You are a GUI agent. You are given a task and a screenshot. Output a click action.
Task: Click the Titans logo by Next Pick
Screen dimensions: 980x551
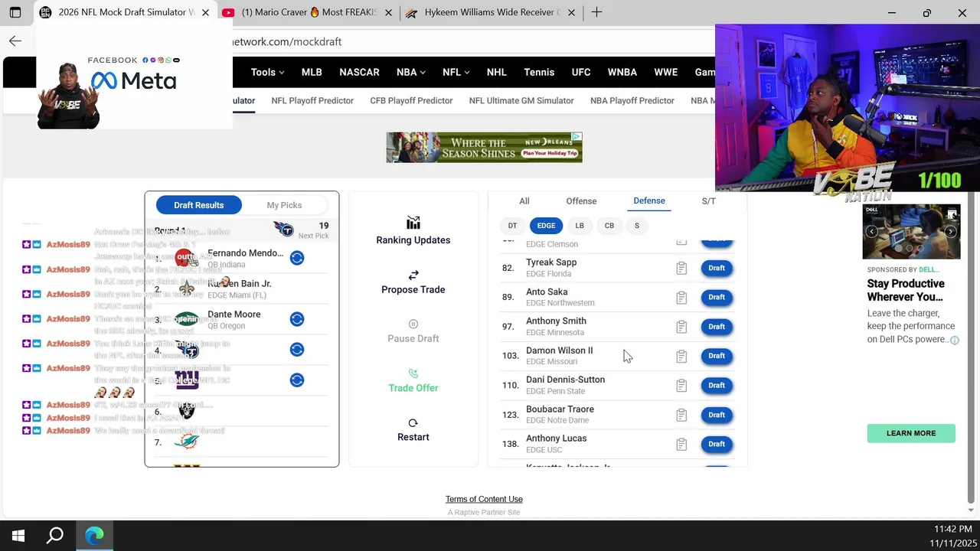(283, 229)
